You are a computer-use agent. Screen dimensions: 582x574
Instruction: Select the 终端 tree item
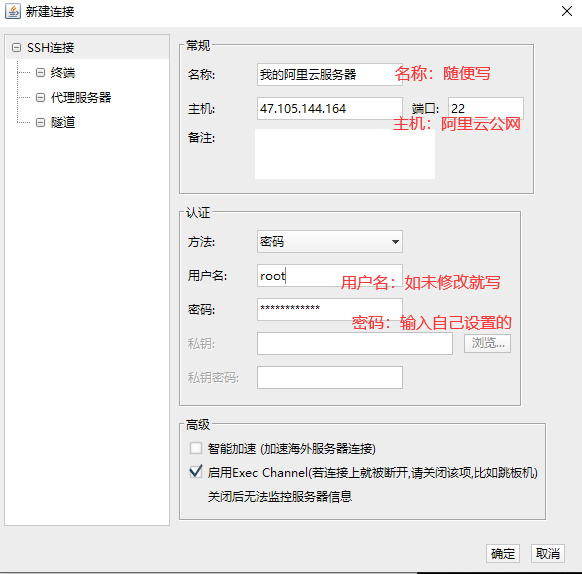point(63,72)
